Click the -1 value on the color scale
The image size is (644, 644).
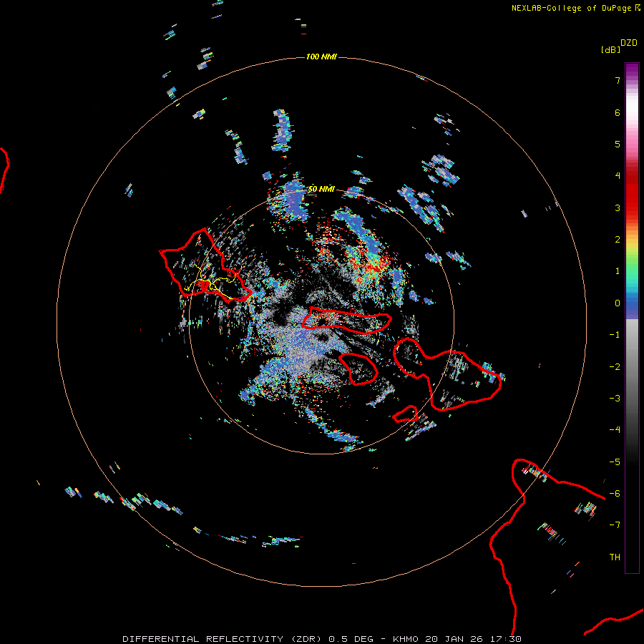(615, 335)
